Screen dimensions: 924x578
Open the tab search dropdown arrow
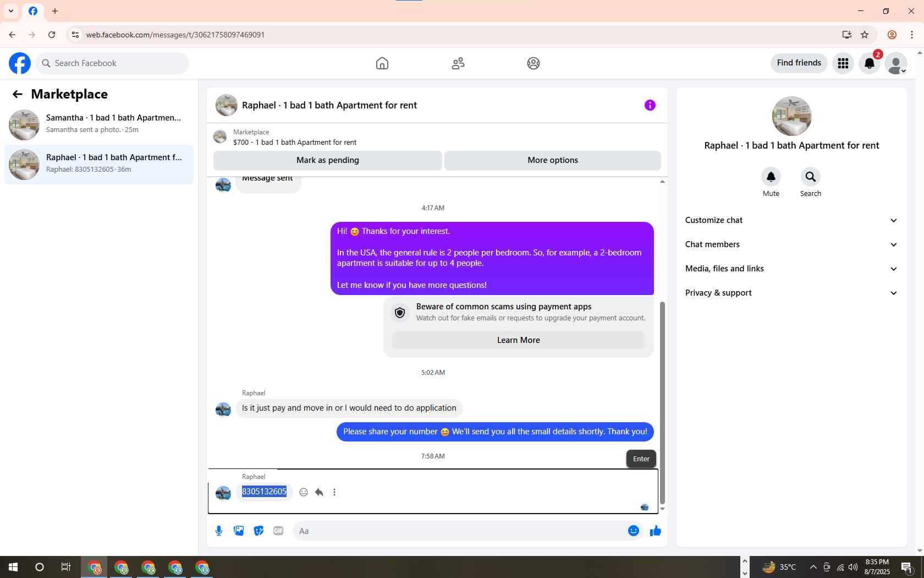(11, 11)
